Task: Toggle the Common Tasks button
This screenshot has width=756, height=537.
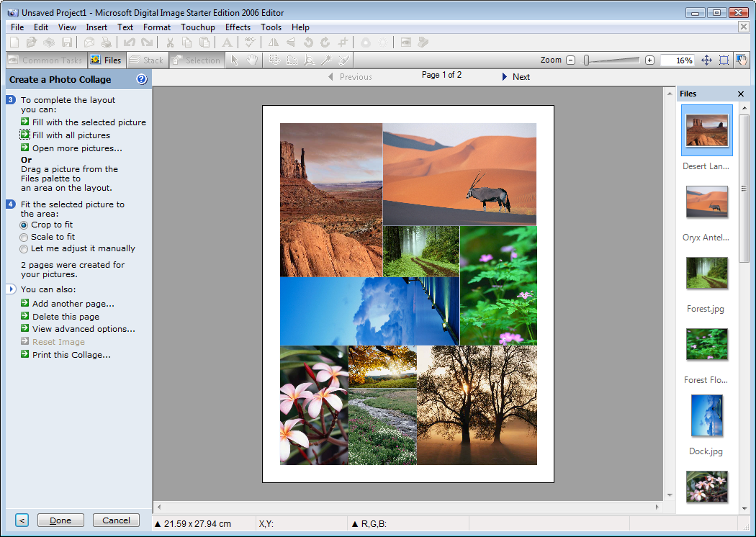Action: pyautogui.click(x=46, y=60)
